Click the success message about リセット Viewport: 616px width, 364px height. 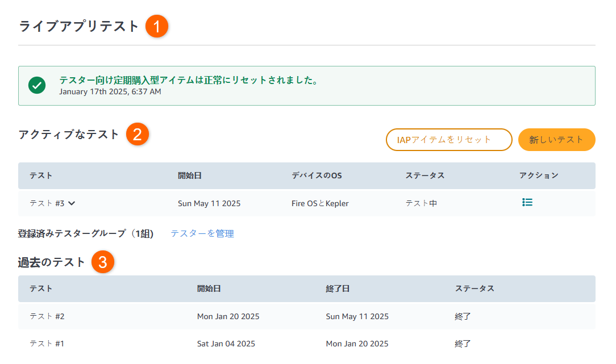pos(188,81)
